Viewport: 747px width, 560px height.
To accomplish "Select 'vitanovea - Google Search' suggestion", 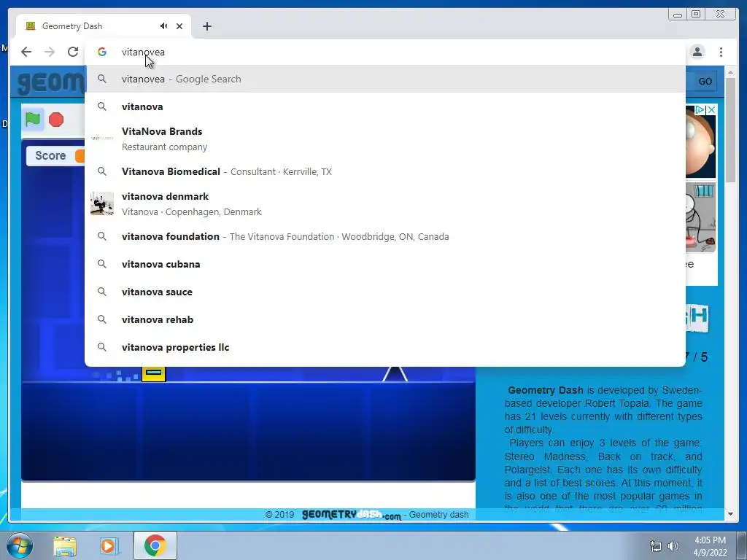I will coord(385,79).
